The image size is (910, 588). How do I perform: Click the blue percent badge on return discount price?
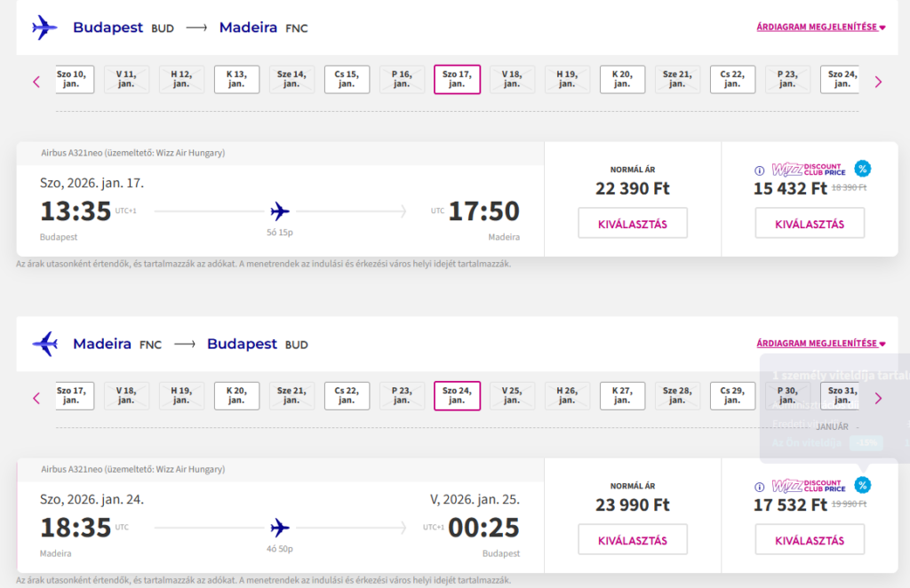[862, 485]
